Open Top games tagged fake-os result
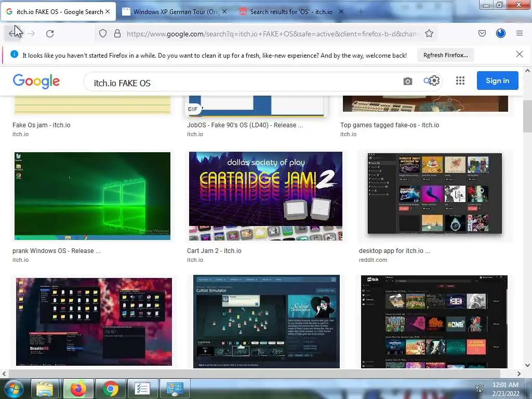 [390, 125]
